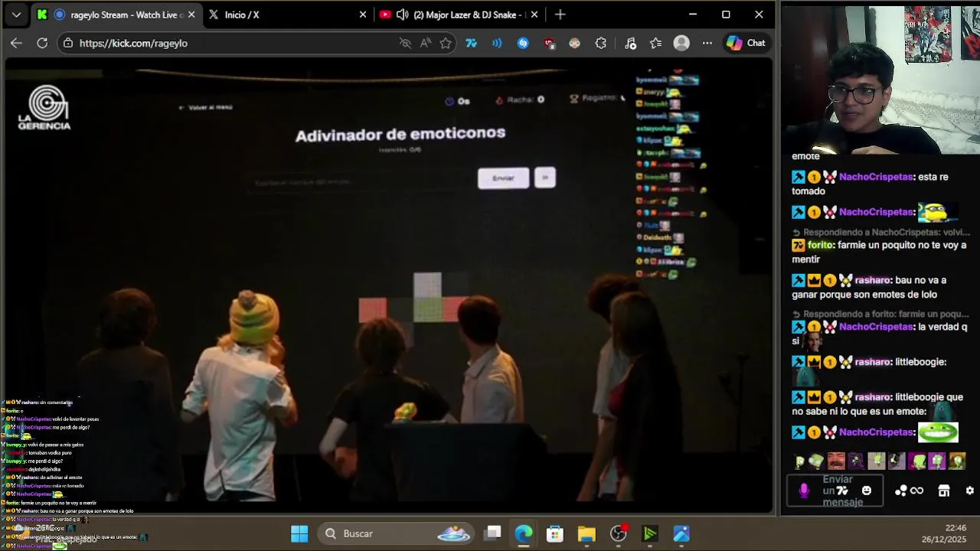Close the Major Lazer YouTube tab
This screenshot has height=551, width=980.
(534, 15)
